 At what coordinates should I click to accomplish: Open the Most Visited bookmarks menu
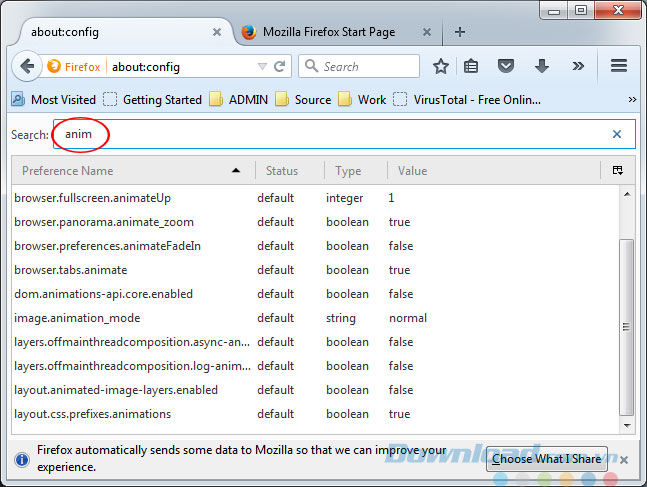point(54,100)
